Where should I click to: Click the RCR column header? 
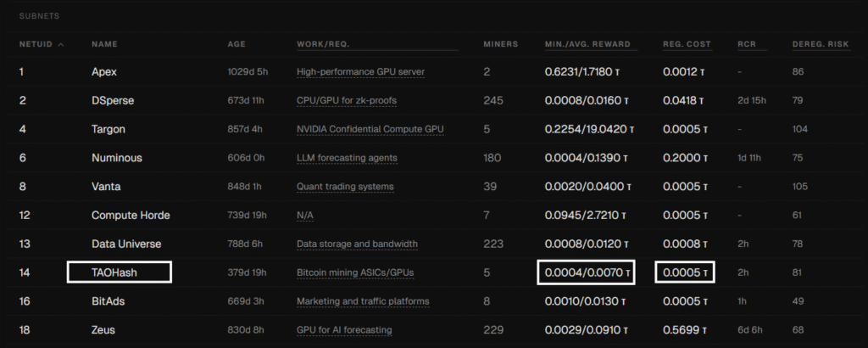point(746,44)
